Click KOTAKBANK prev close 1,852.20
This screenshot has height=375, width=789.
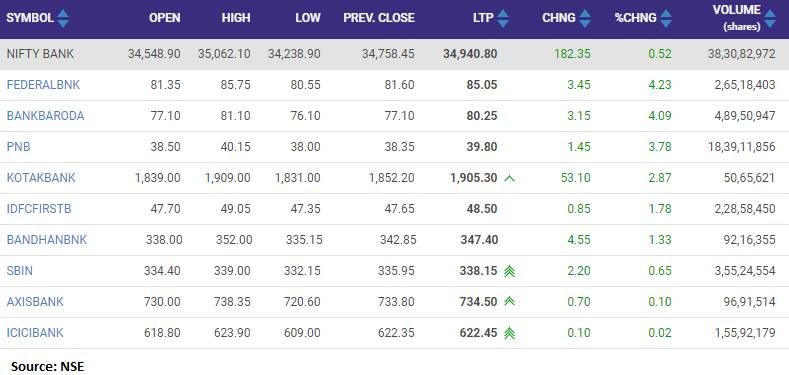click(392, 178)
